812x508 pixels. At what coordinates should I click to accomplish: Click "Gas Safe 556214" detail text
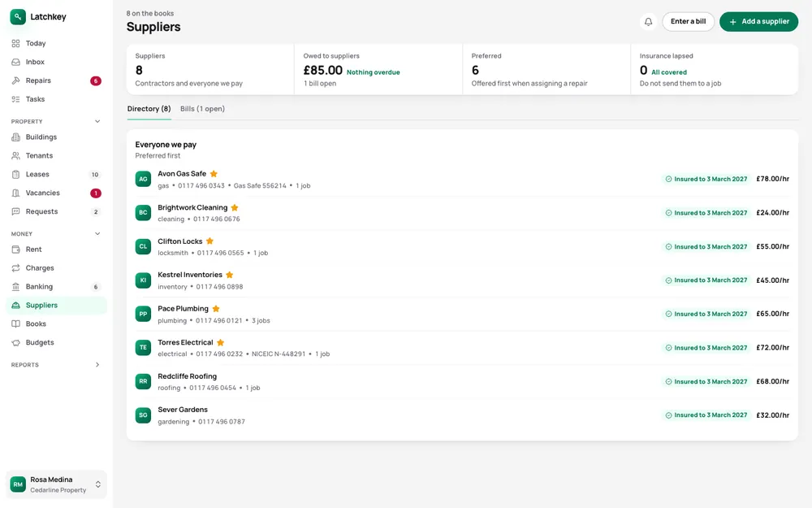[x=260, y=186]
